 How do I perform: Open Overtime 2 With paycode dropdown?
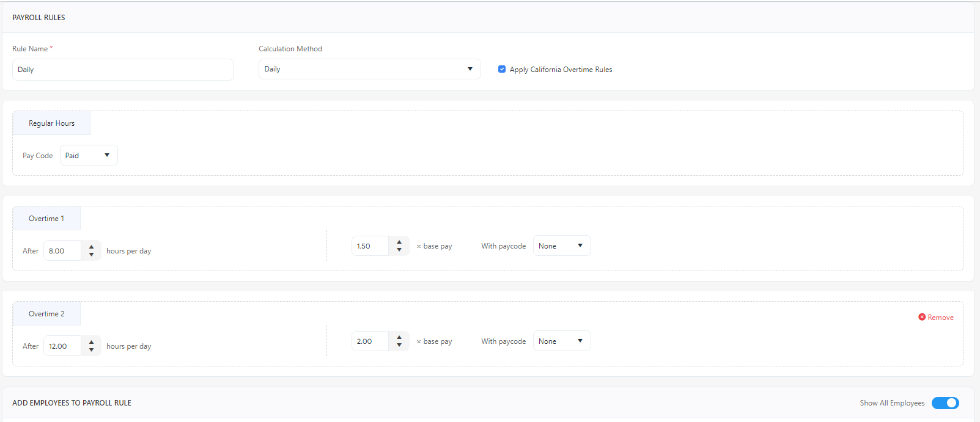(x=561, y=341)
